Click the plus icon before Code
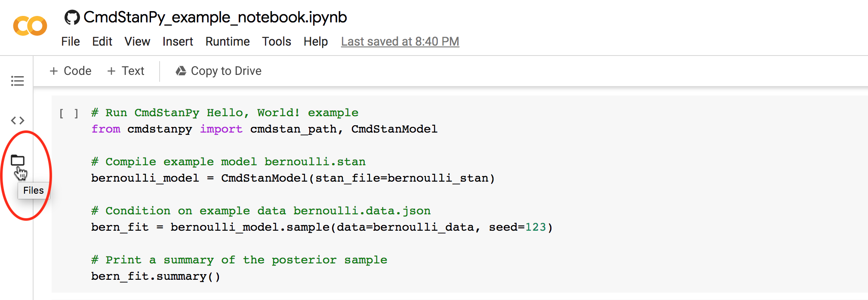 pyautogui.click(x=54, y=71)
